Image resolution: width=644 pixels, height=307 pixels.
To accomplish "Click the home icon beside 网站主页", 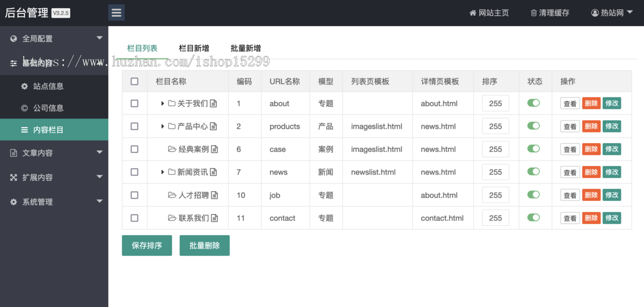I will point(473,13).
